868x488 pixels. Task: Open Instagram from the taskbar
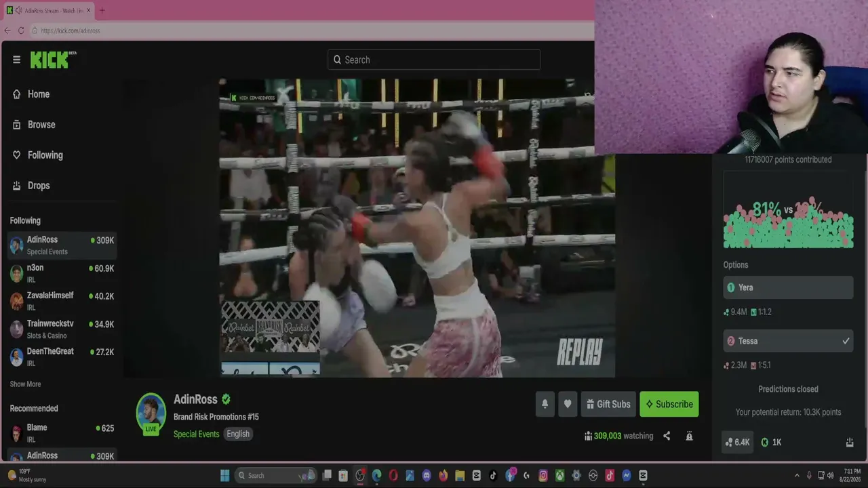[x=543, y=476]
